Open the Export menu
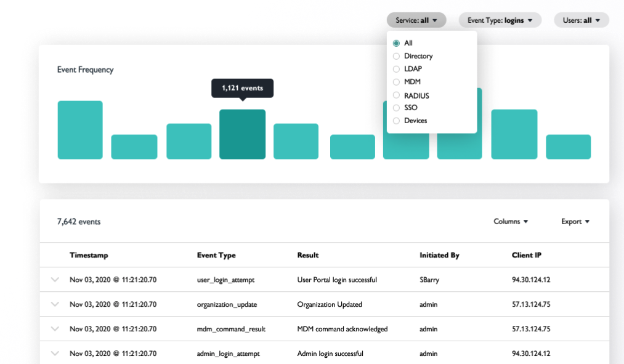This screenshot has width=624, height=364. coord(575,221)
